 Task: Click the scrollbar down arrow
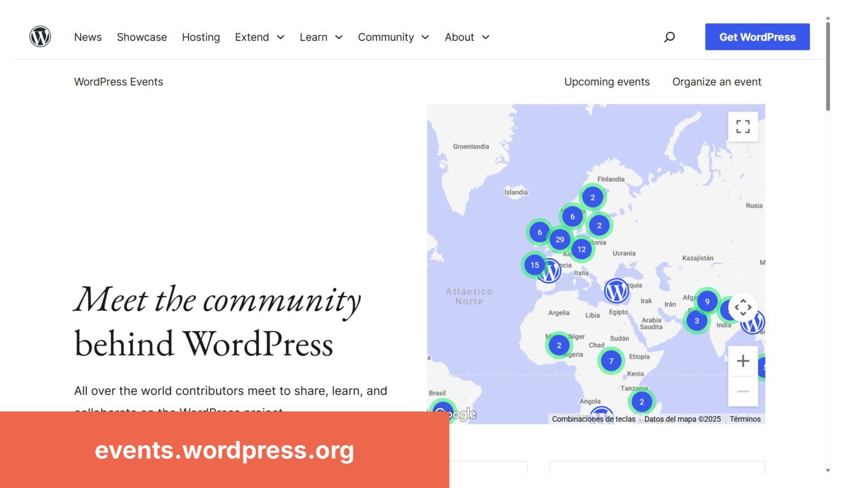828,470
